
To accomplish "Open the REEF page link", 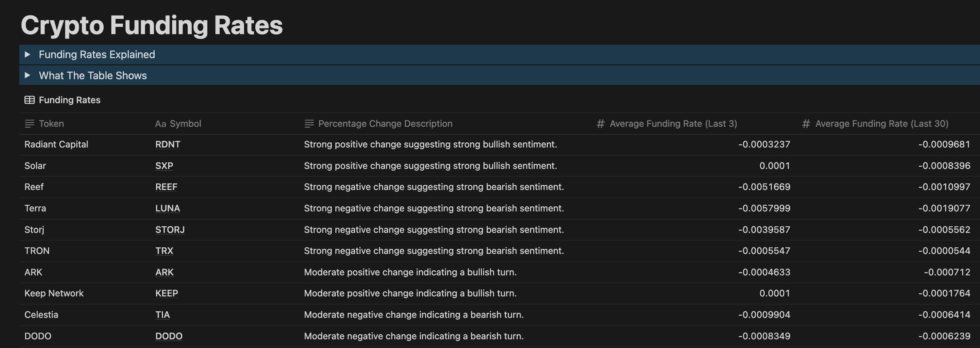I will [166, 187].
